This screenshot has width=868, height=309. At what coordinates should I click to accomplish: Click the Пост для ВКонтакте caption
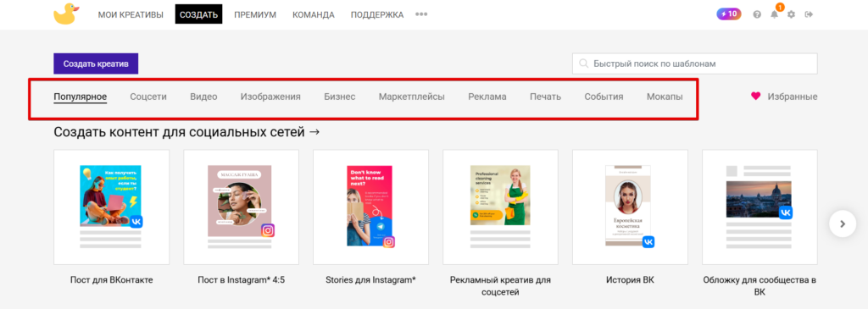[x=111, y=279]
